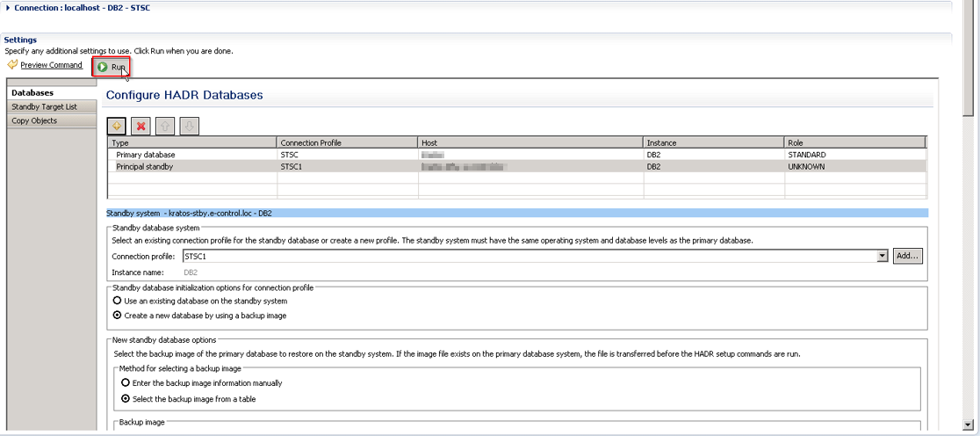Click the add database star icon

[x=117, y=126]
